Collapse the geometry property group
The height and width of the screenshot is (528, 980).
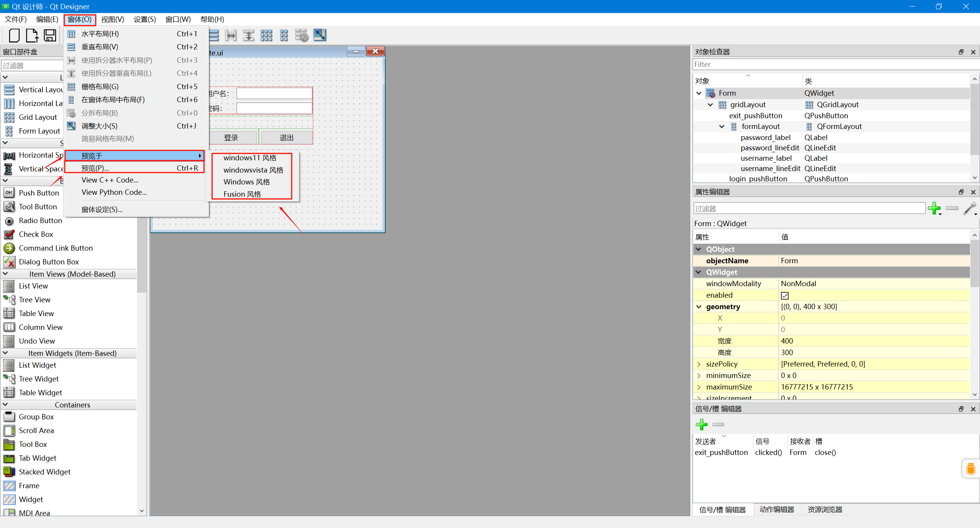point(699,307)
